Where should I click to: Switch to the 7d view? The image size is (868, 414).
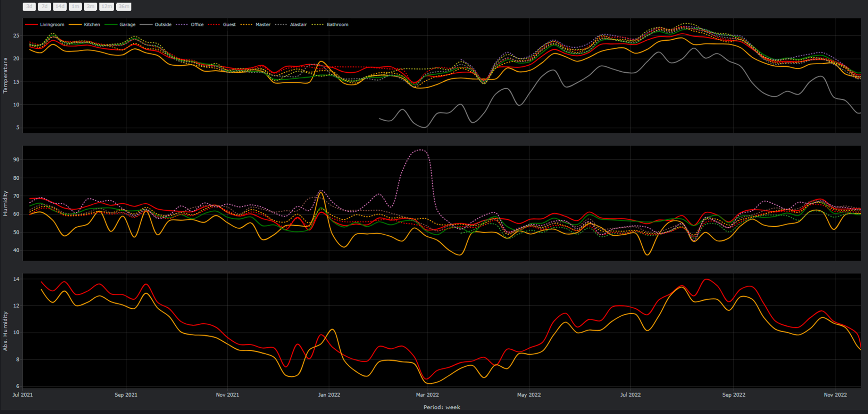[x=44, y=6]
